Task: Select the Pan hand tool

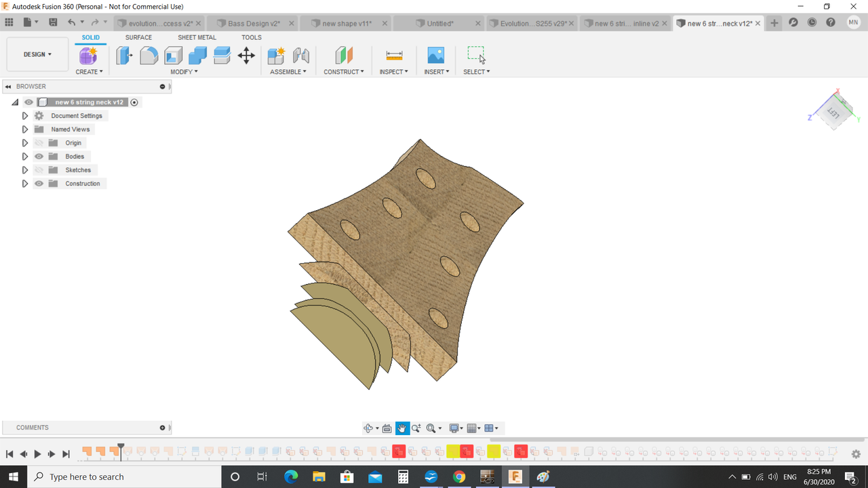Action: tap(402, 428)
